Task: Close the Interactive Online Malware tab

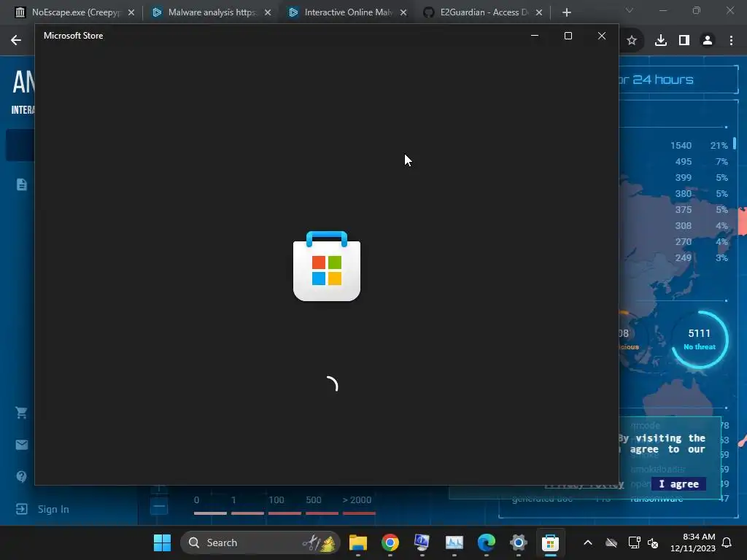Action: [403, 12]
